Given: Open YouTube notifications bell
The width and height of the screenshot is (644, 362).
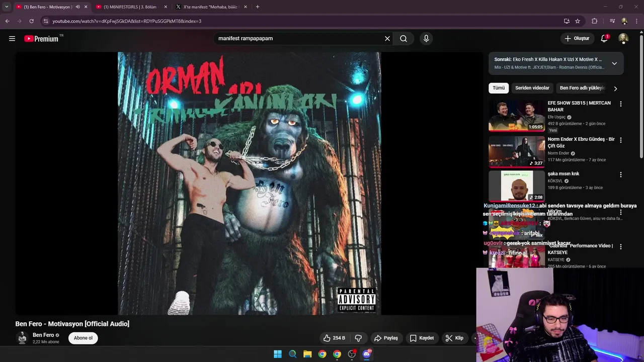Looking at the screenshot, I should 604,38.
